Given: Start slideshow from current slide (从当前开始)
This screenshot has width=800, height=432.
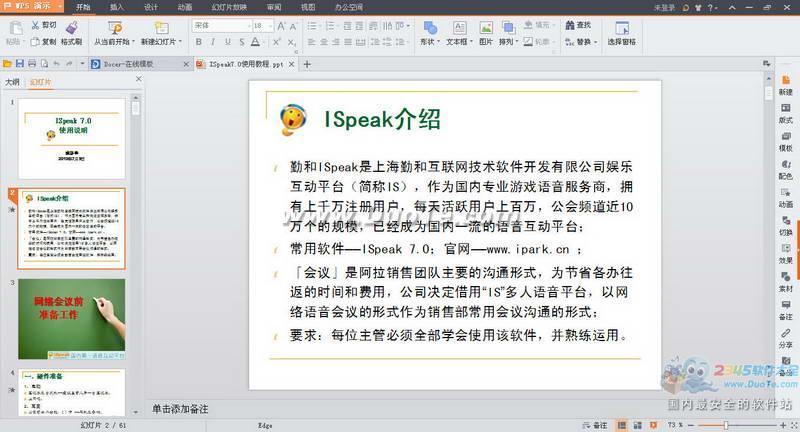Looking at the screenshot, I should (x=114, y=33).
